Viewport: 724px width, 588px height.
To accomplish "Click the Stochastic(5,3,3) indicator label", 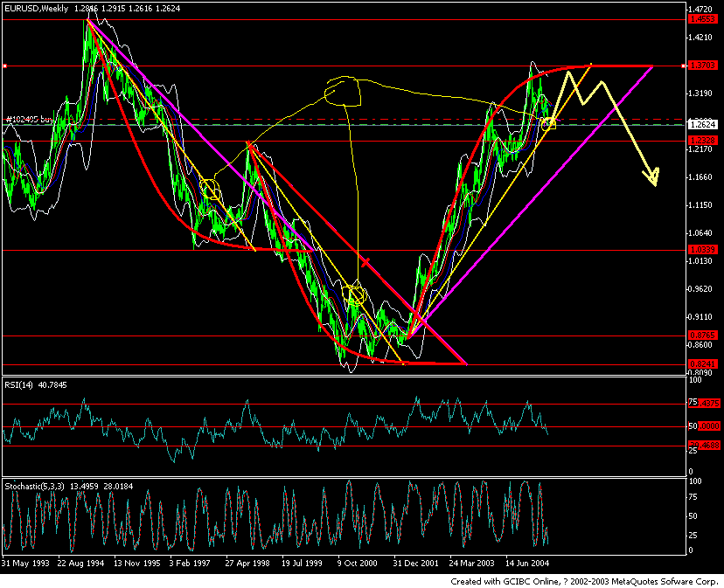I will tap(68, 486).
